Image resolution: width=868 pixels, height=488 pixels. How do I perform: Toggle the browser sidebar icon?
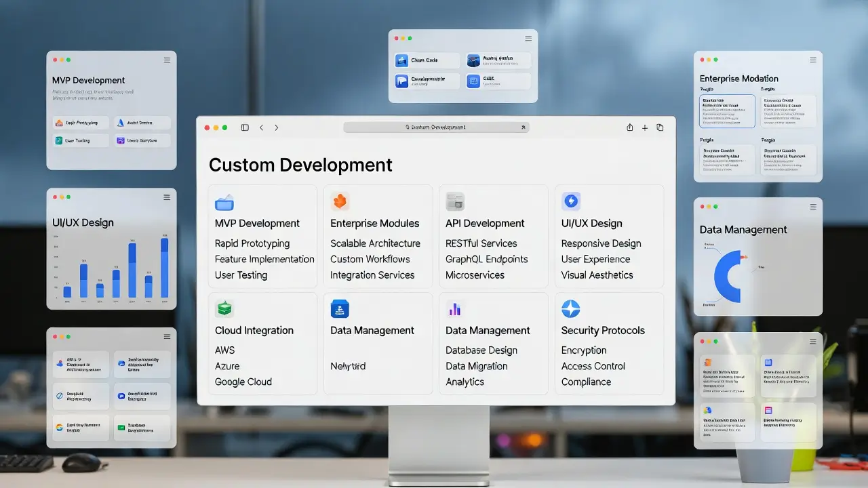pos(245,127)
